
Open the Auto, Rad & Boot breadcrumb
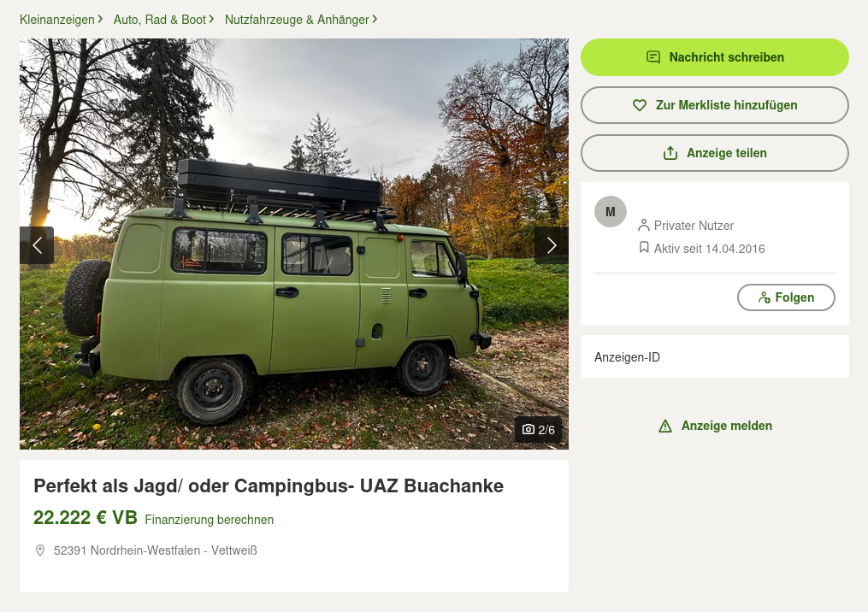tap(159, 20)
